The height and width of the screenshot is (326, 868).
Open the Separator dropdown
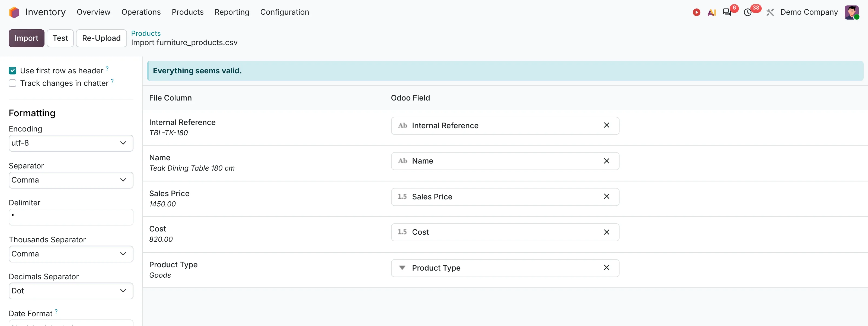click(71, 180)
